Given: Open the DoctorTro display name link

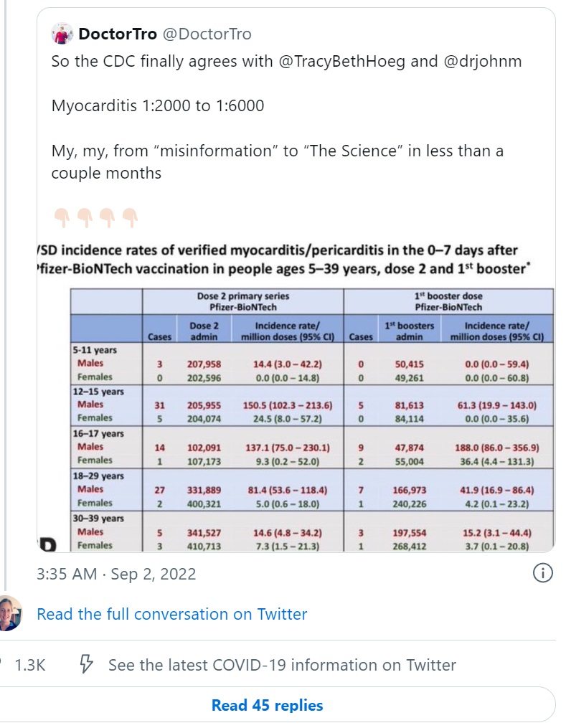Looking at the screenshot, I should pyautogui.click(x=117, y=34).
